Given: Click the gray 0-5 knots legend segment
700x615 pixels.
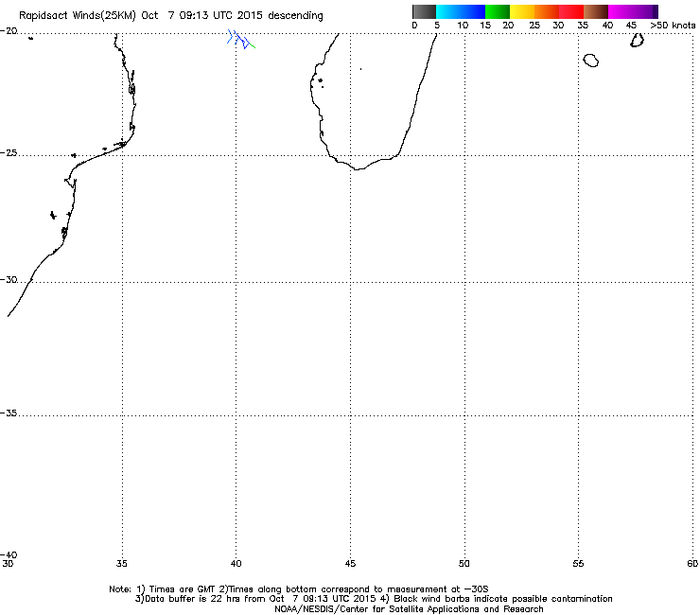Looking at the screenshot, I should coord(424,11).
